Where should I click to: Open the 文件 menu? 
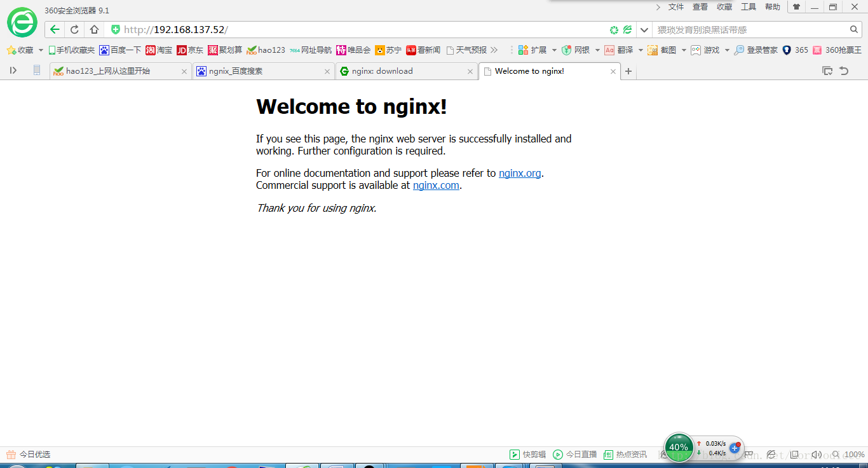pos(676,7)
